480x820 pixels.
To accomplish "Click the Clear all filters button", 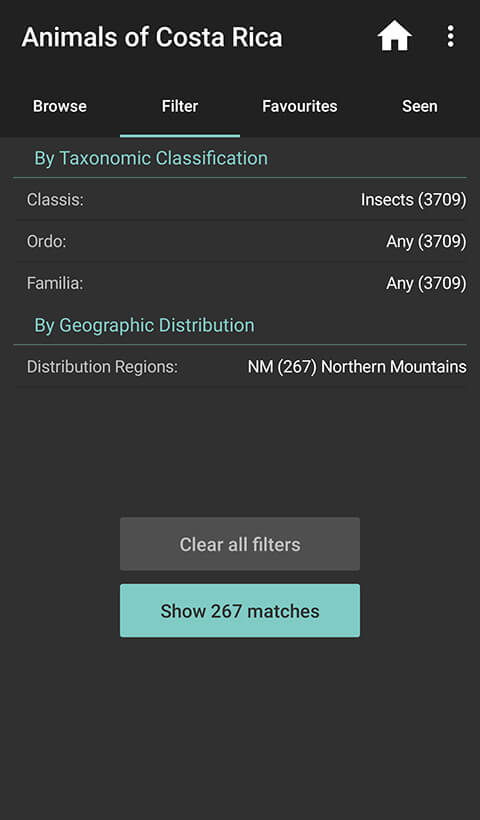I will click(x=240, y=544).
